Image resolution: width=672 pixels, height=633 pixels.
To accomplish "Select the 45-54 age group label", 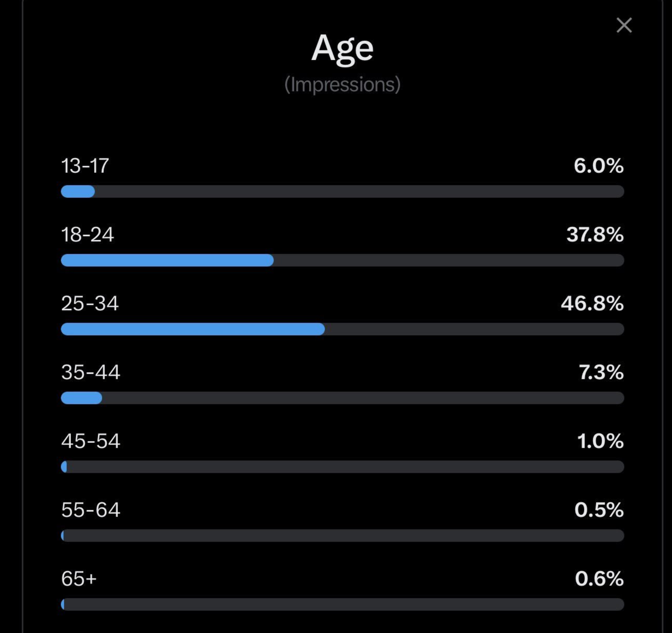I will coord(90,441).
